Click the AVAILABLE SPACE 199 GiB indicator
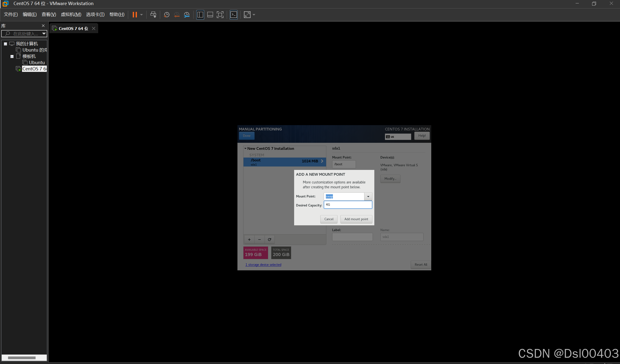 coord(256,253)
